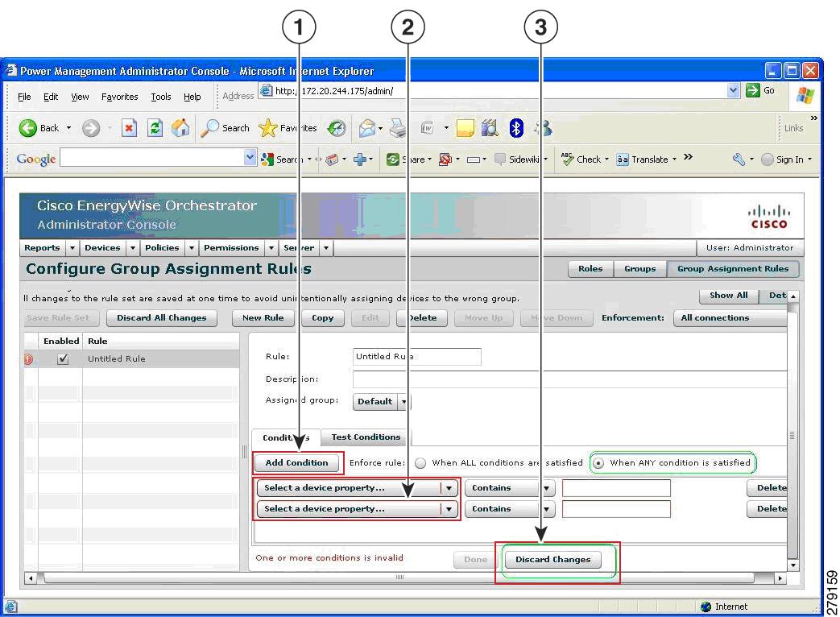
Task: Click the Edit with Word icon
Action: click(x=427, y=128)
